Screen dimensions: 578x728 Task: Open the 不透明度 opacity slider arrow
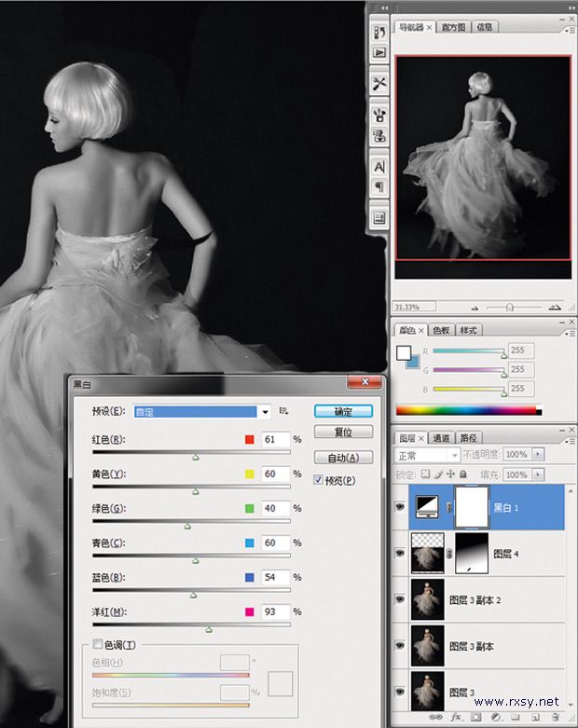[x=538, y=454]
